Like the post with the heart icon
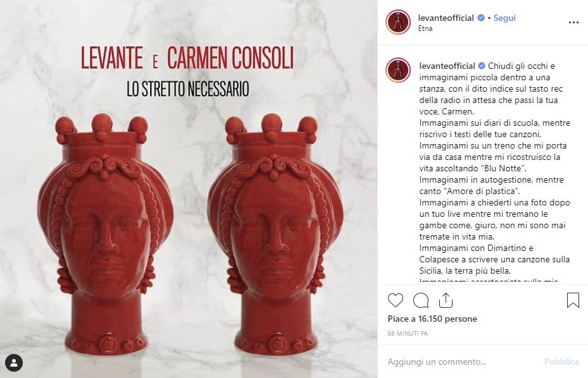This screenshot has height=378, width=588. (x=395, y=300)
